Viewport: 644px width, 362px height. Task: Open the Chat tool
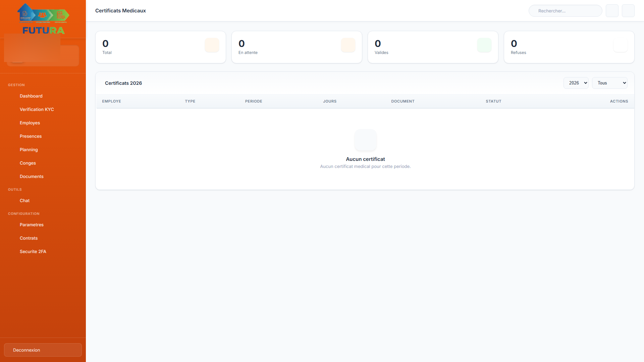[24, 201]
